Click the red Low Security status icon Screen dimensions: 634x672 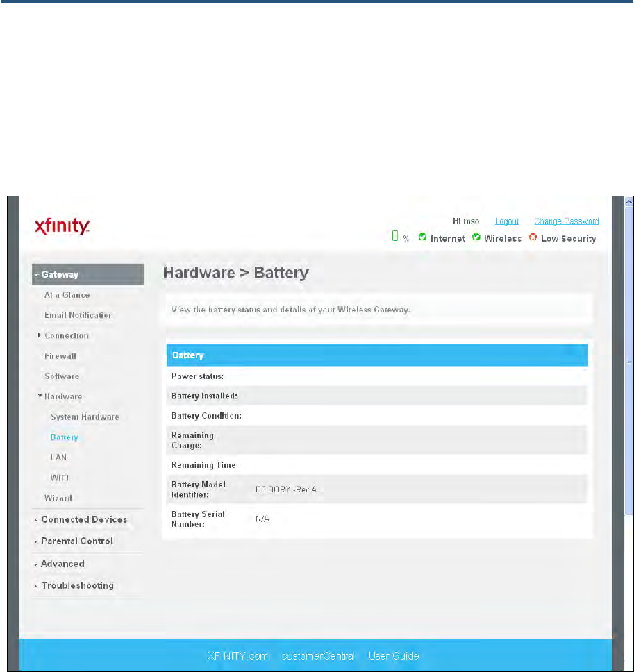[533, 237]
